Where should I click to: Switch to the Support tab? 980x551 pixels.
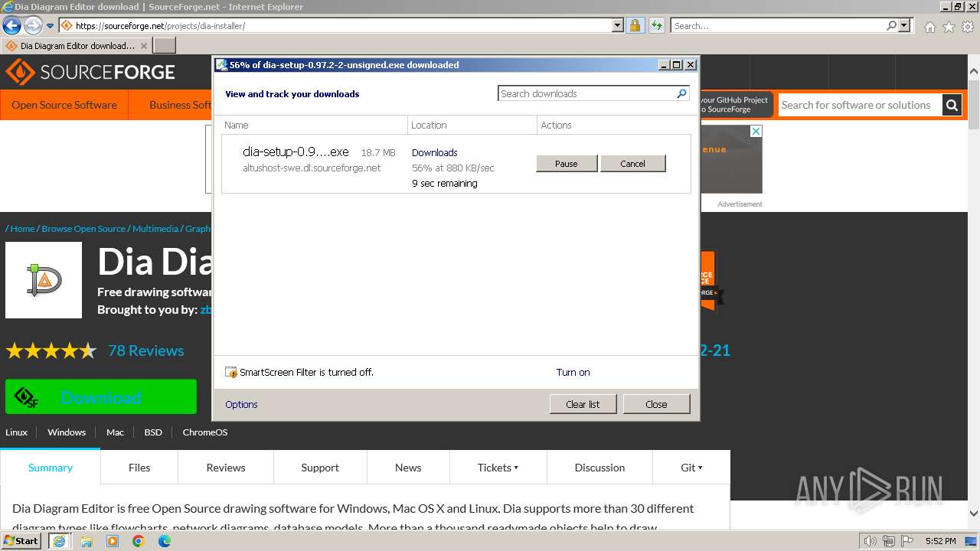point(320,468)
